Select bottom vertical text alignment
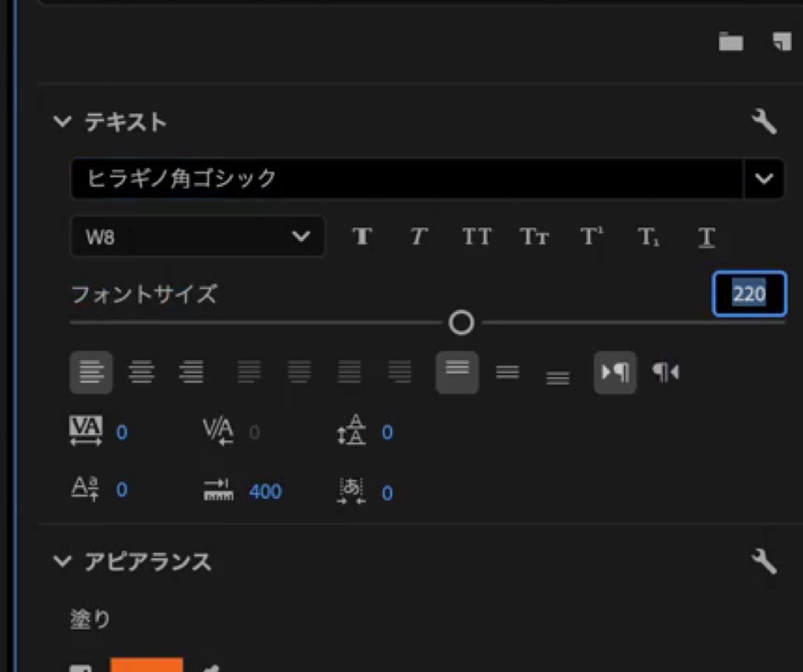Viewport: 803px width, 672px height. (x=557, y=378)
